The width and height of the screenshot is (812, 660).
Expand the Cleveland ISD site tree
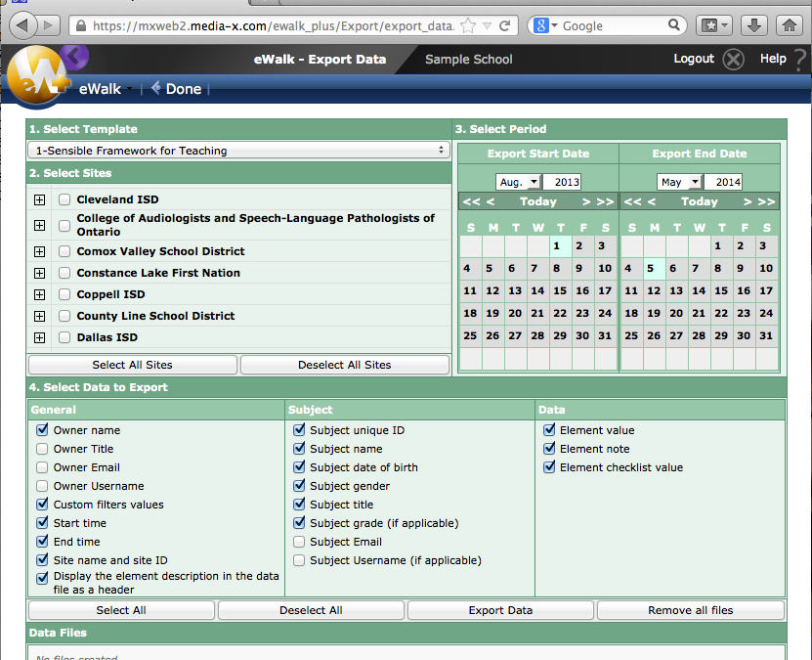(39, 199)
